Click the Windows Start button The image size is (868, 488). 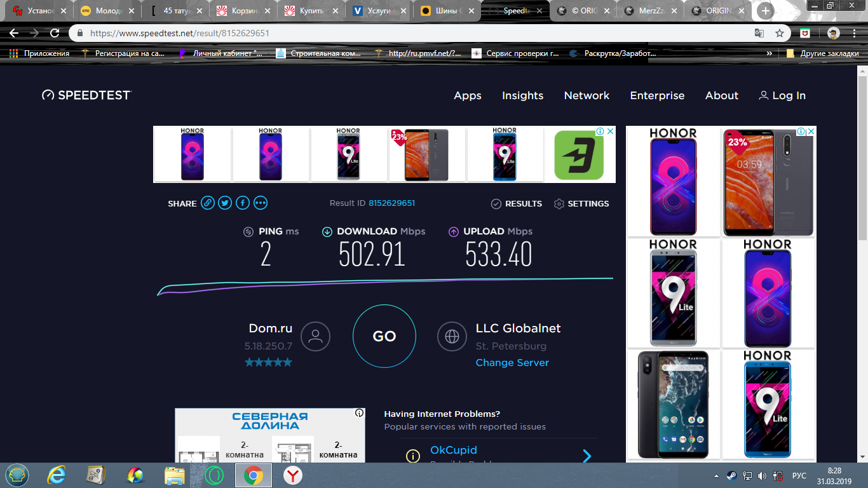(17, 475)
